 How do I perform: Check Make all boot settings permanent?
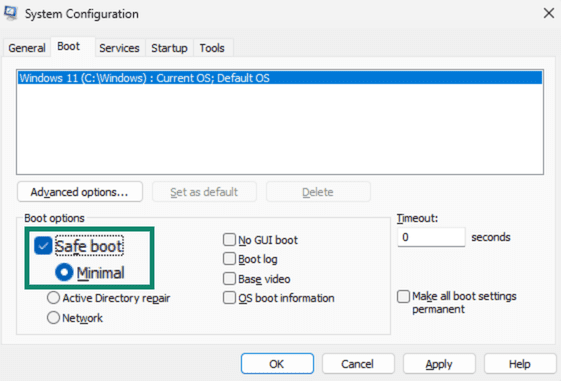point(404,296)
